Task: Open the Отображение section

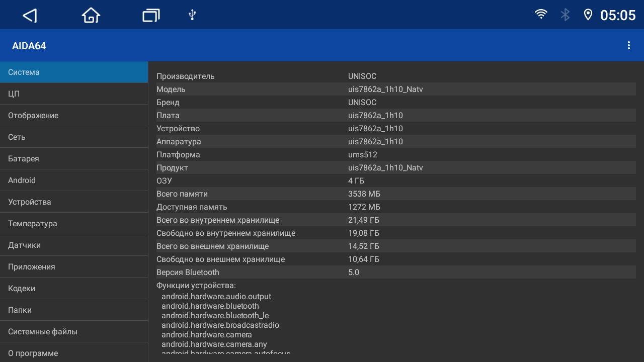Action: (74, 115)
